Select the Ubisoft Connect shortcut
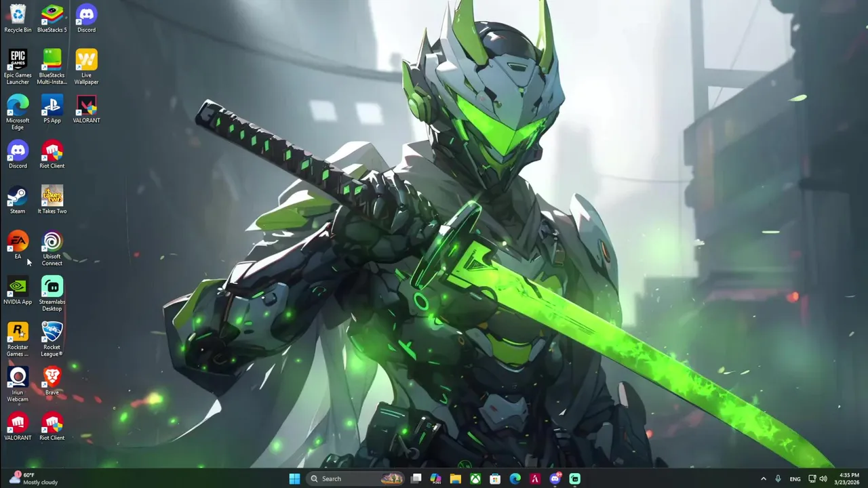The image size is (868, 488). [52, 249]
